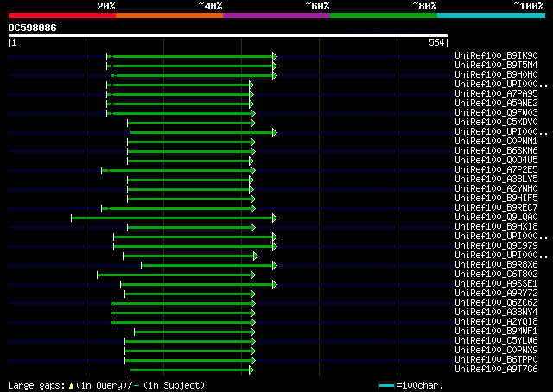Select the UniRef100_C0PNM1 label

[x=496, y=142]
